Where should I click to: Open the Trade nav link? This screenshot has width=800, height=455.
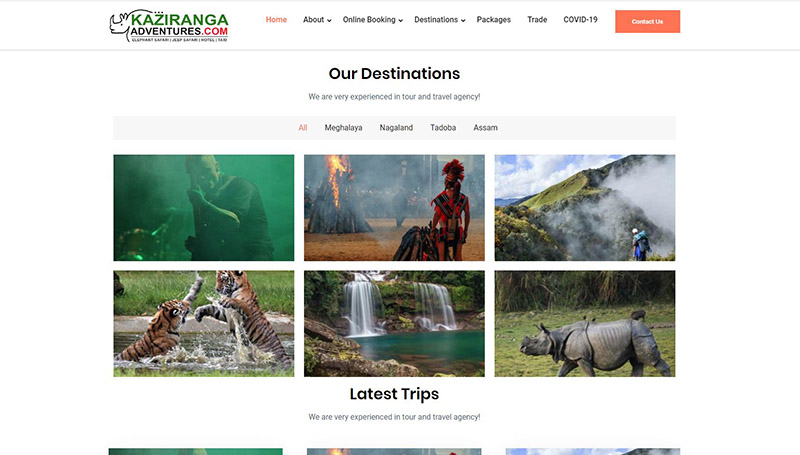(537, 20)
